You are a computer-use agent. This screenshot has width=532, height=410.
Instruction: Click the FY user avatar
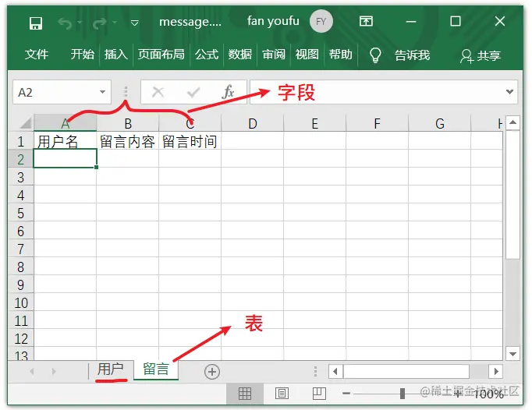321,21
